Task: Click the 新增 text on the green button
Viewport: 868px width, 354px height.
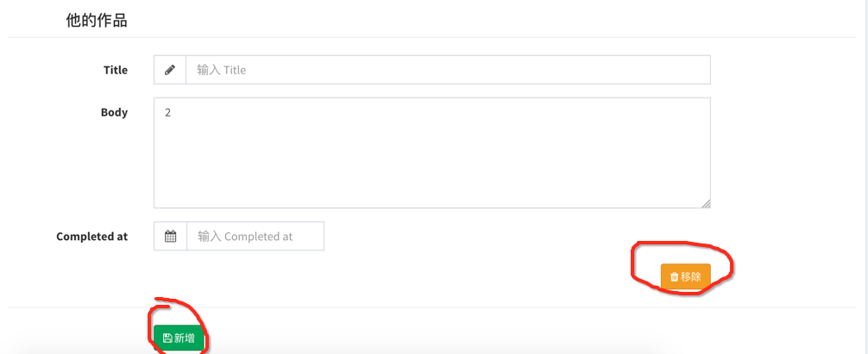Action: pos(185,338)
